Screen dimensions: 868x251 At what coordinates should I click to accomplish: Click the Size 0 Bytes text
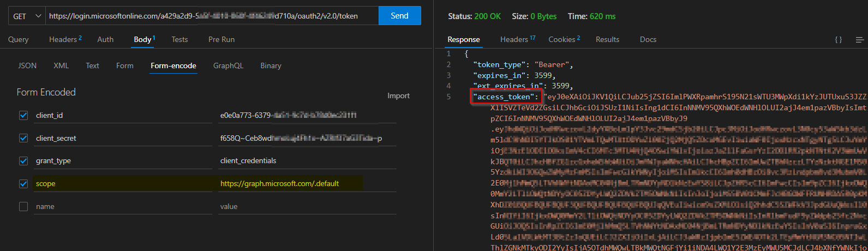point(534,16)
